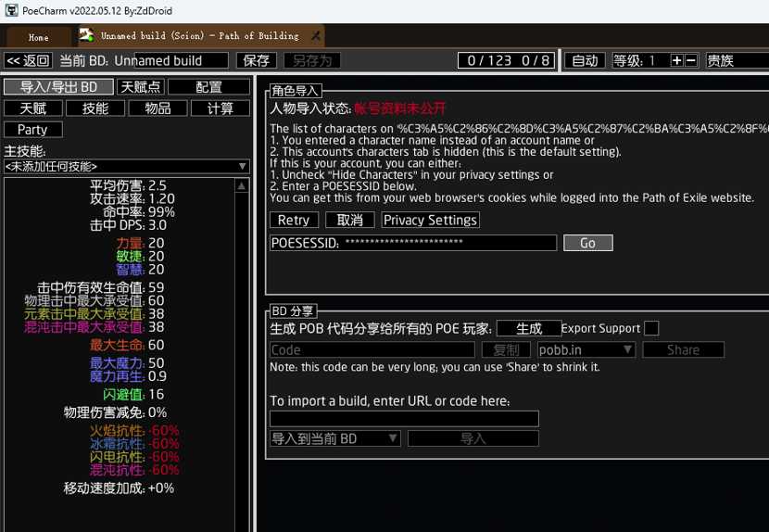Click the 生成 generate code button
The image size is (769, 532).
pyautogui.click(x=529, y=328)
